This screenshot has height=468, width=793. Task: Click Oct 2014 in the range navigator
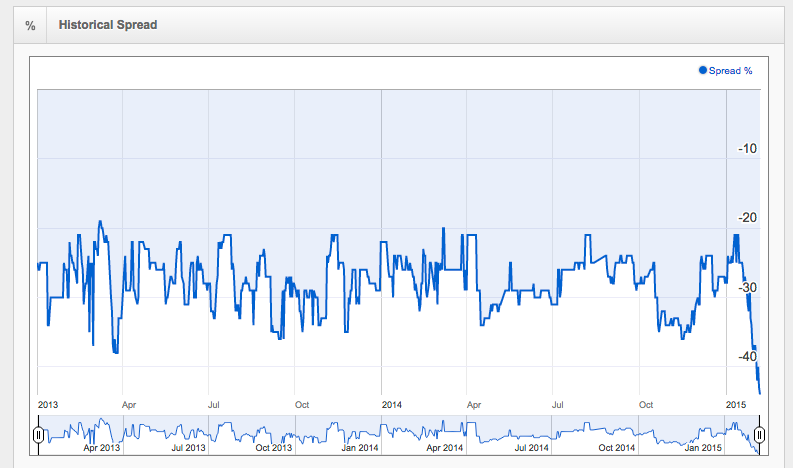[616, 448]
